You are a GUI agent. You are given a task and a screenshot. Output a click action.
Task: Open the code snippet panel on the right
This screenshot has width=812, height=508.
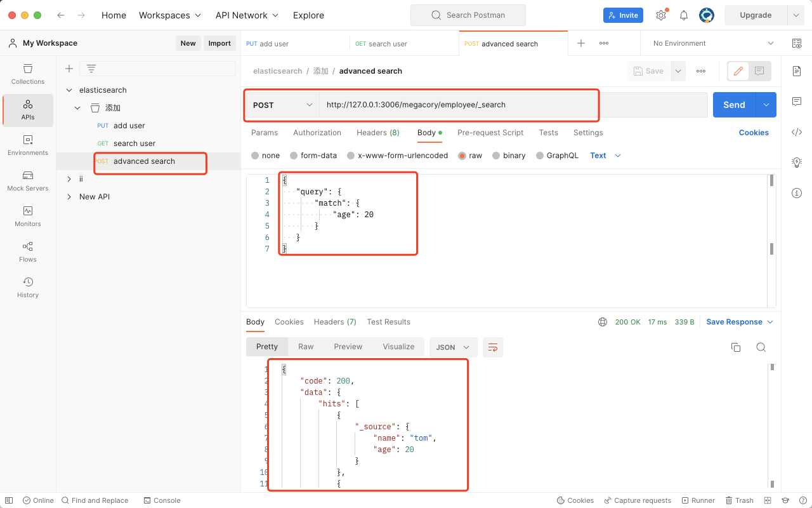tap(797, 132)
